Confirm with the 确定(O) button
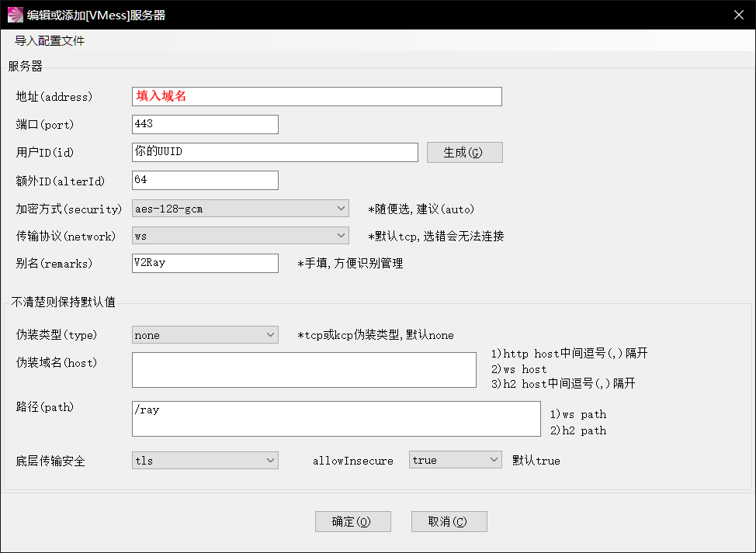This screenshot has width=756, height=553. point(352,522)
